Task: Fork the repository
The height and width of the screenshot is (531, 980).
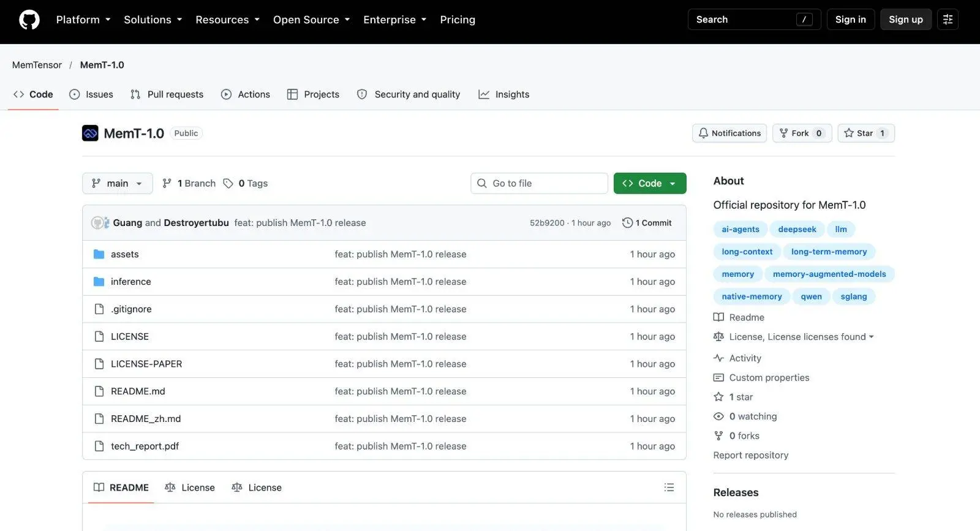Action: [x=802, y=133]
